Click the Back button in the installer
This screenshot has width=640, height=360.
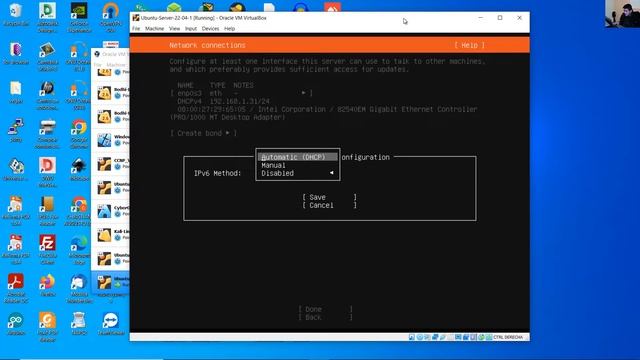point(325,317)
